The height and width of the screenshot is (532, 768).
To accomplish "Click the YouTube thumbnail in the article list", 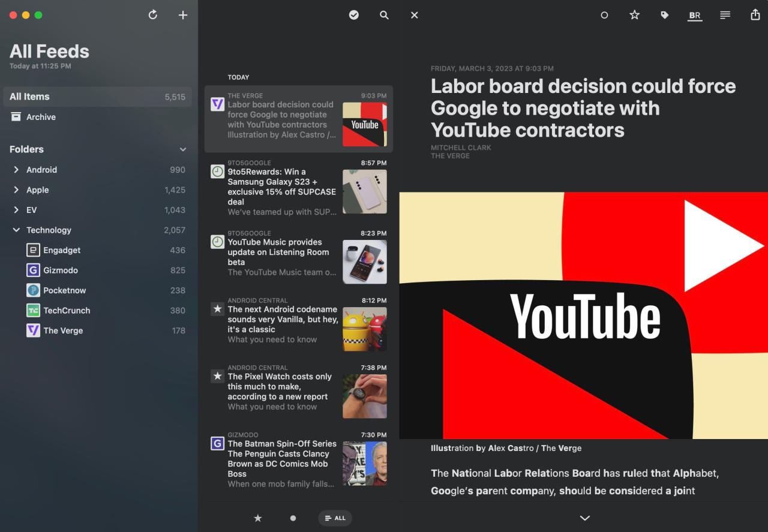I will 365,124.
